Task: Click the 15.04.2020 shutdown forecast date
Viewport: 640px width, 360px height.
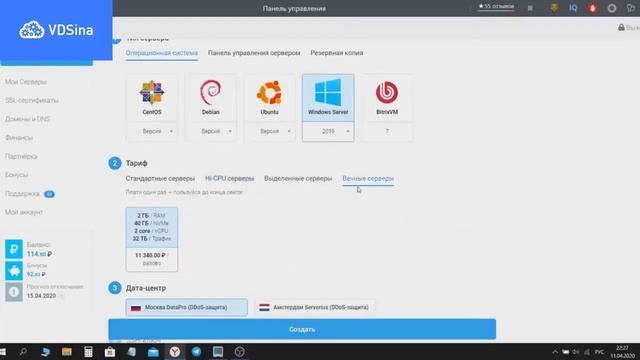Action: click(x=41, y=296)
